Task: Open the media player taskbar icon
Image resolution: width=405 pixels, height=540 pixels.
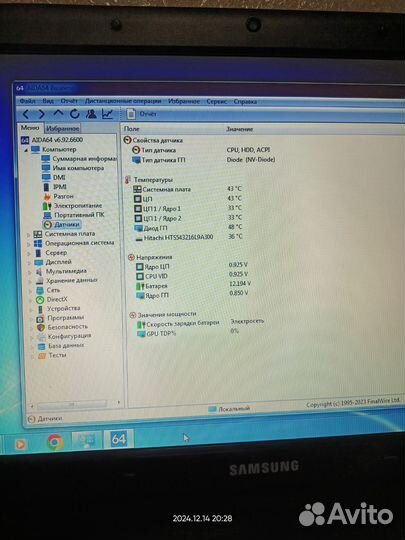Action: pos(20,444)
